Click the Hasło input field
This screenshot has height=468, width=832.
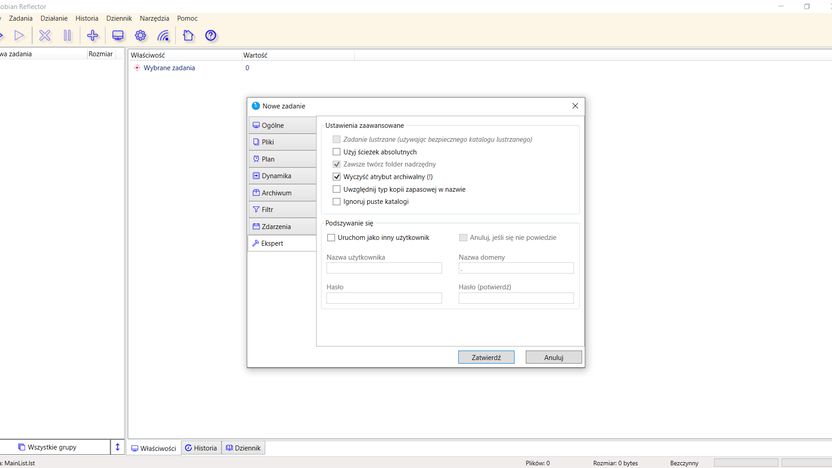coord(384,298)
